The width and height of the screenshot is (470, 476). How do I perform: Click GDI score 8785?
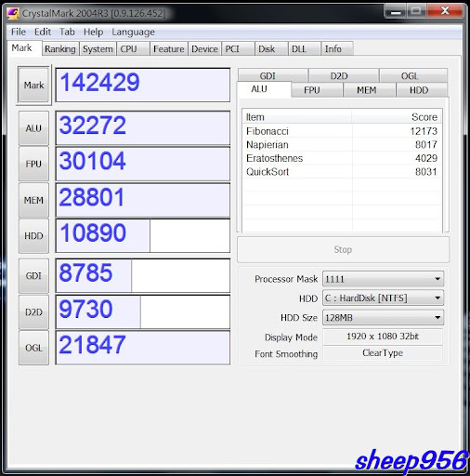[143, 276]
